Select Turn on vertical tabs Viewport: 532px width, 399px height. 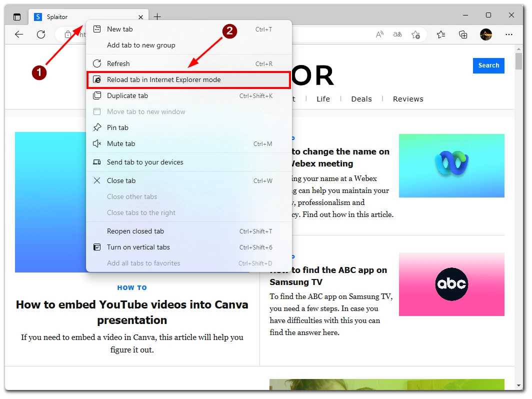coord(189,247)
